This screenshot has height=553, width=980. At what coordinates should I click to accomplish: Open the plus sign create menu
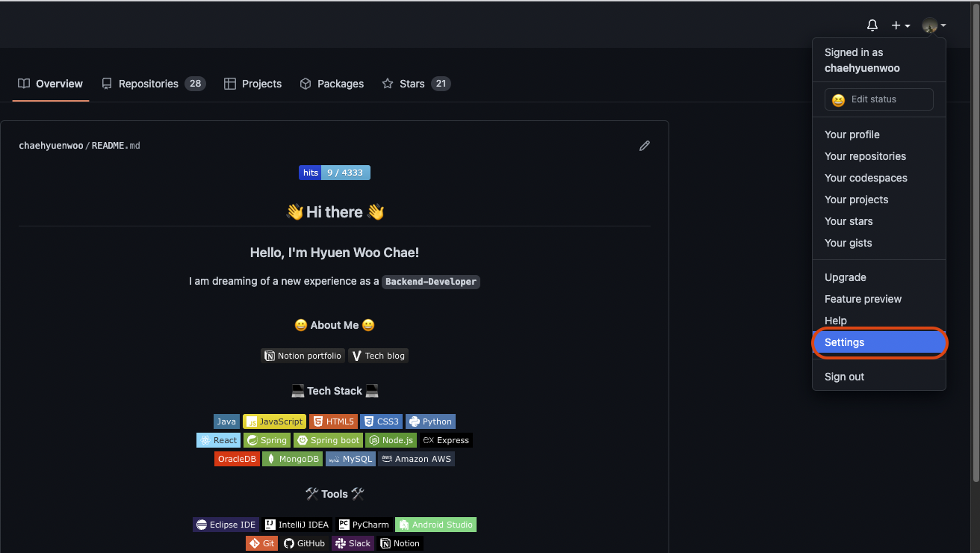(896, 25)
